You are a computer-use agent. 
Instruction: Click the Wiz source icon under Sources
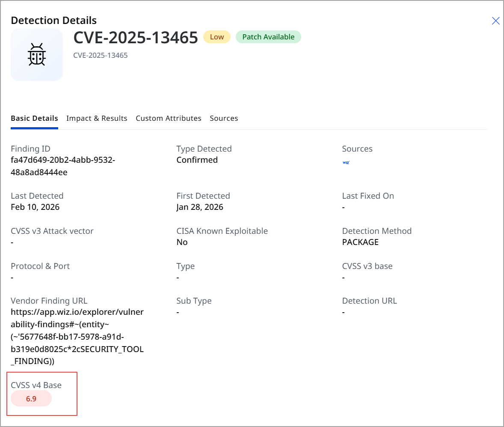pyautogui.click(x=346, y=162)
